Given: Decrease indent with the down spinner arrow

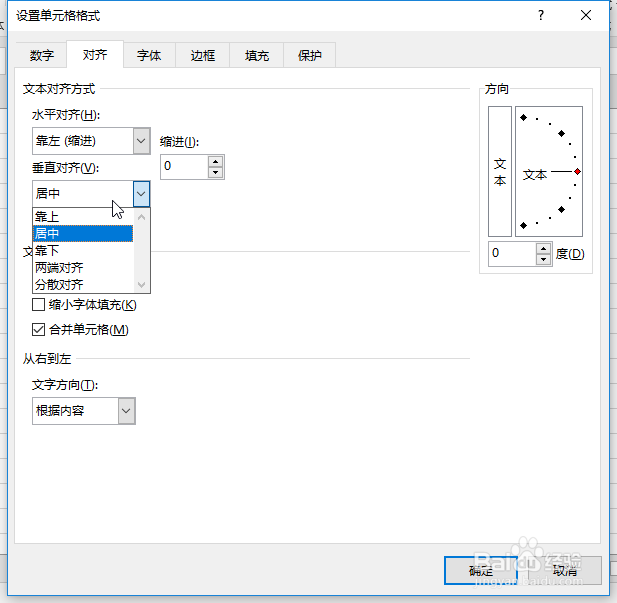Looking at the screenshot, I should tap(215, 172).
